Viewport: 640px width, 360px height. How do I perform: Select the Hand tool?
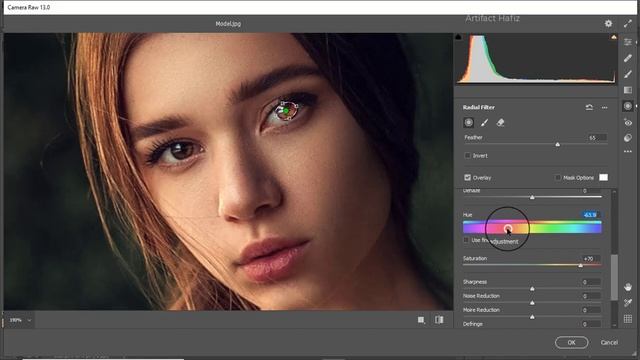point(628,287)
